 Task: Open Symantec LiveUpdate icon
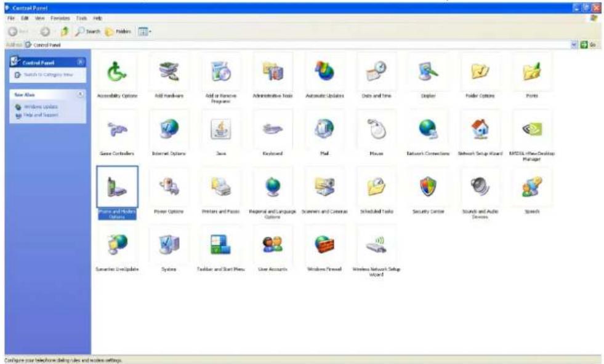tap(117, 245)
